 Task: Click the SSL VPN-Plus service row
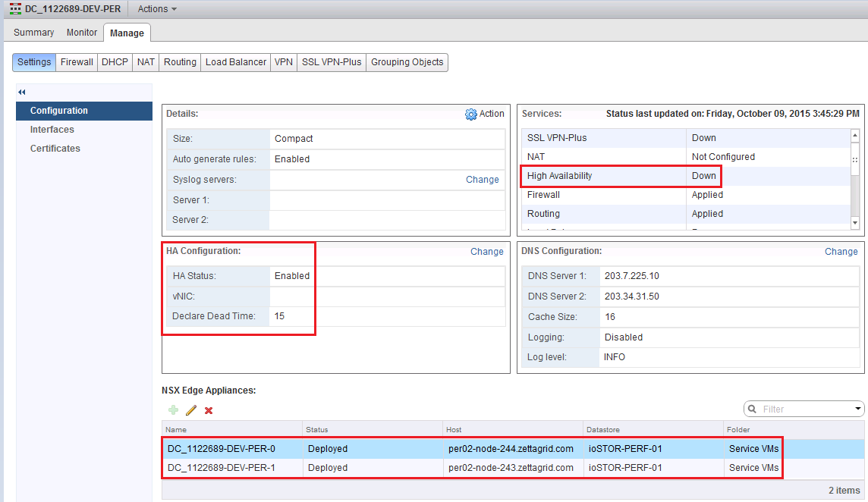[x=686, y=138]
